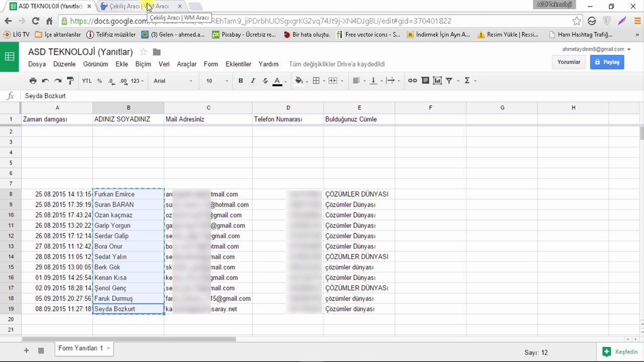Toggle italic formatting
The width and height of the screenshot is (644, 362).
tap(253, 80)
